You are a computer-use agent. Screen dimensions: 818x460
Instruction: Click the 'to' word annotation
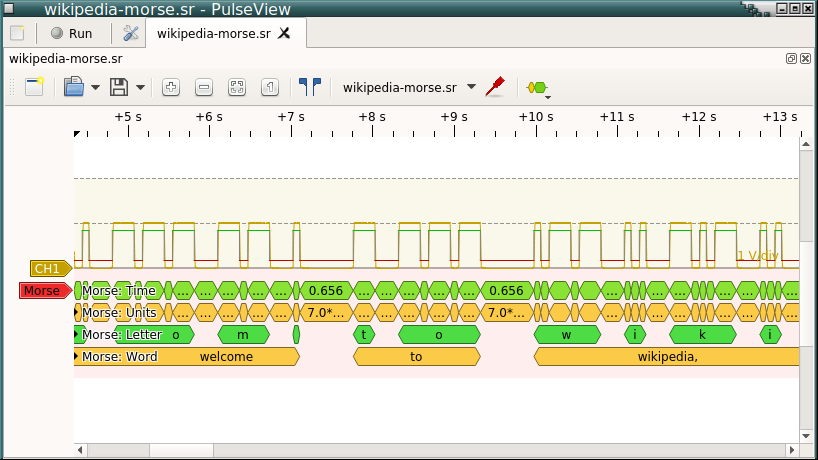coord(416,356)
